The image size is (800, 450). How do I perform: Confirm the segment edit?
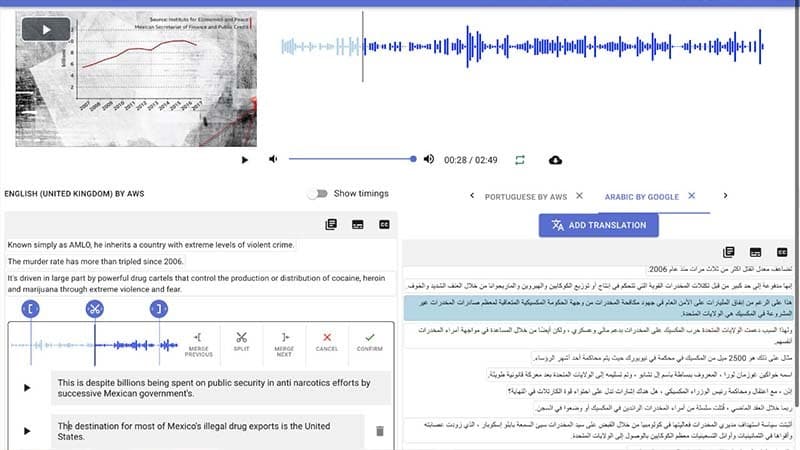click(x=370, y=344)
